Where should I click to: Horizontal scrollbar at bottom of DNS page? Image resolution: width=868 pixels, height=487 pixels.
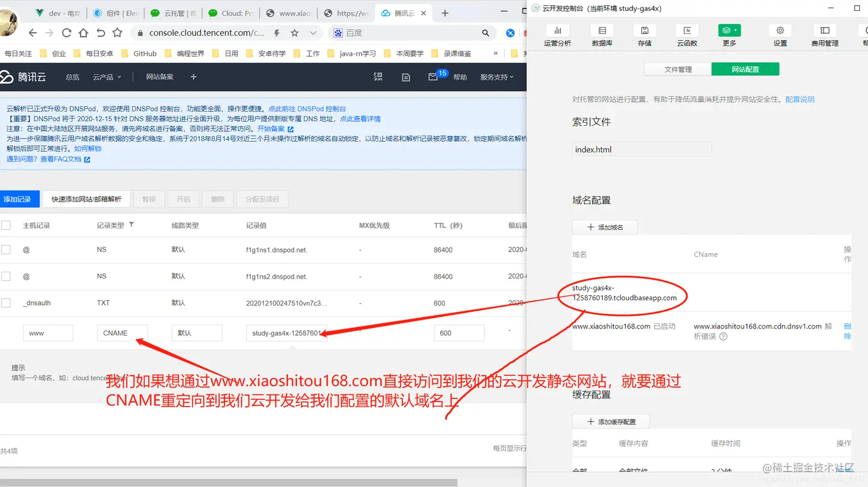tap(228, 482)
